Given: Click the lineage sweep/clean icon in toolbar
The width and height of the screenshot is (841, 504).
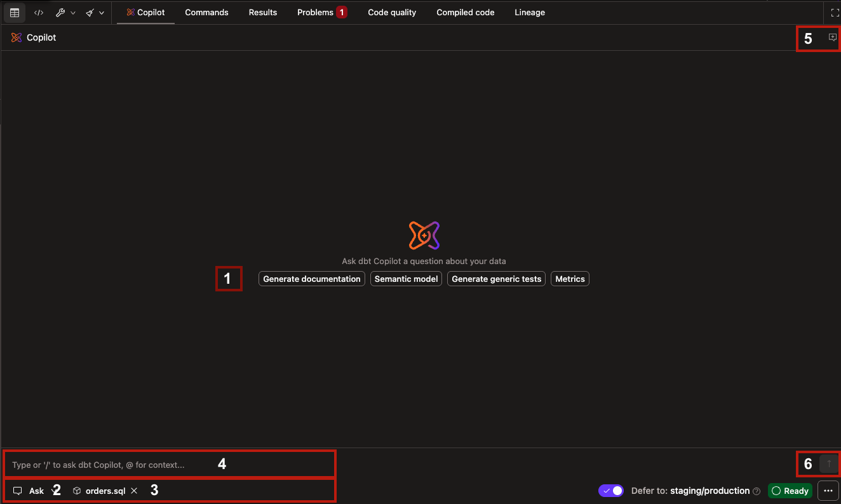Looking at the screenshot, I should [91, 12].
